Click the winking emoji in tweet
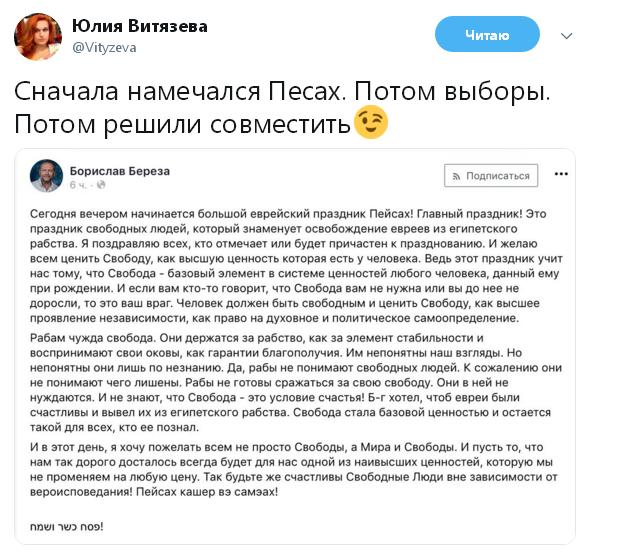This screenshot has width=640, height=556. point(370,122)
